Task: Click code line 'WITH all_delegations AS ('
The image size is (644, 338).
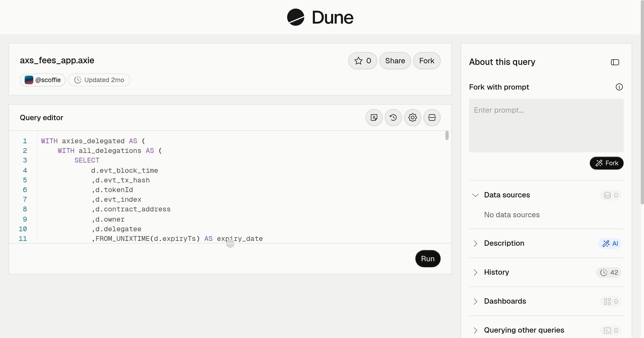Action: (110, 151)
